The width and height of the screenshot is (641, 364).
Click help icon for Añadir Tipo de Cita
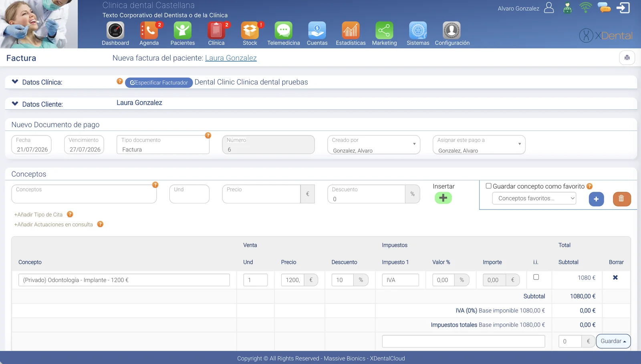click(x=70, y=214)
